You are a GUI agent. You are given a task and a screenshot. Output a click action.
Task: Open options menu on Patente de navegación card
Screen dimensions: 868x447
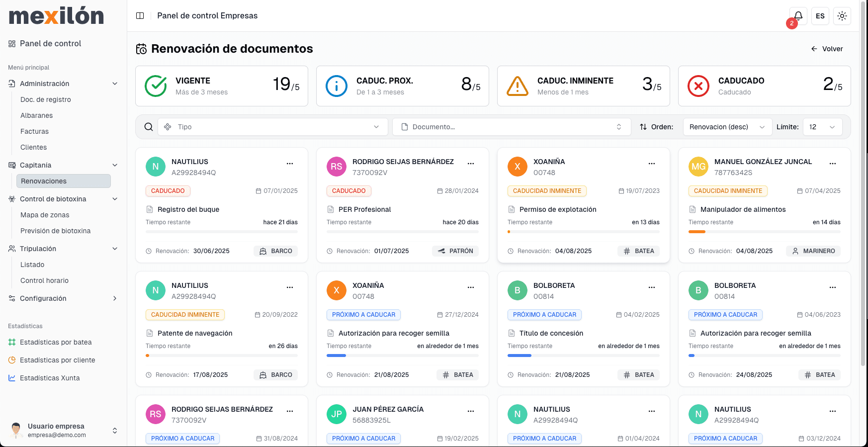tap(290, 287)
